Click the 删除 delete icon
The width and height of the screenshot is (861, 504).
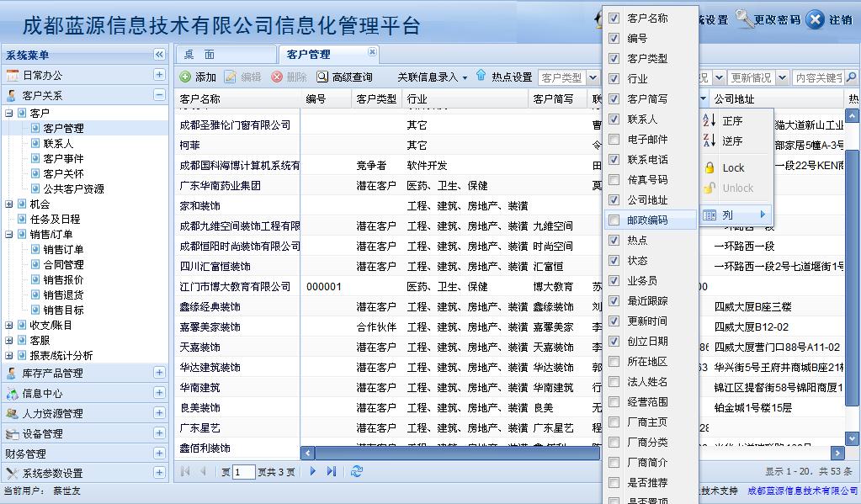[277, 77]
